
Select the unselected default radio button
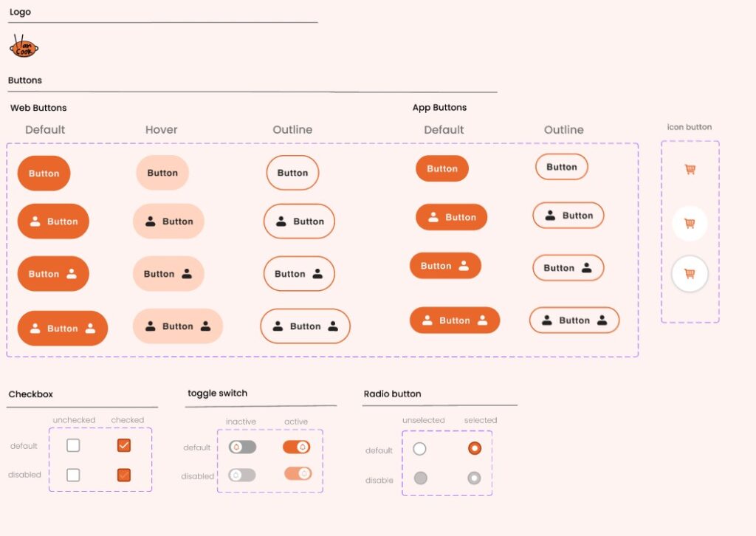[x=420, y=448]
